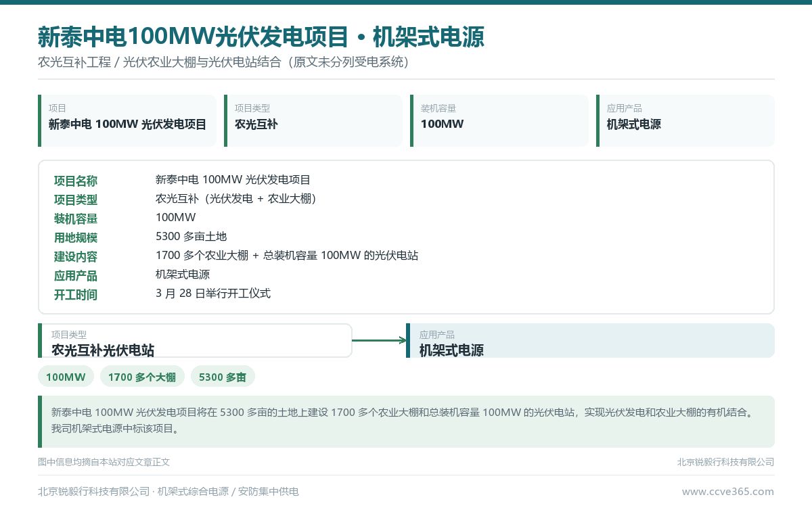This screenshot has height=514, width=812.
Task: Select the 开工时间 row label
Action: coord(76,294)
